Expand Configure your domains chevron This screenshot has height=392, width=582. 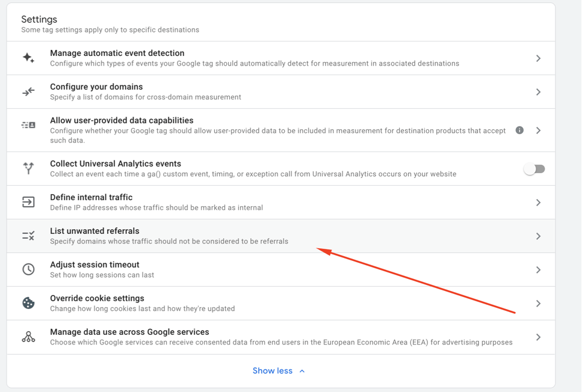point(538,92)
